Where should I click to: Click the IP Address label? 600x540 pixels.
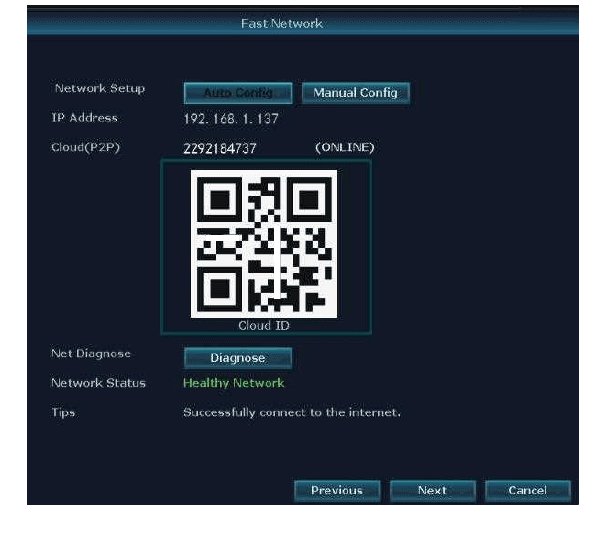85,118
